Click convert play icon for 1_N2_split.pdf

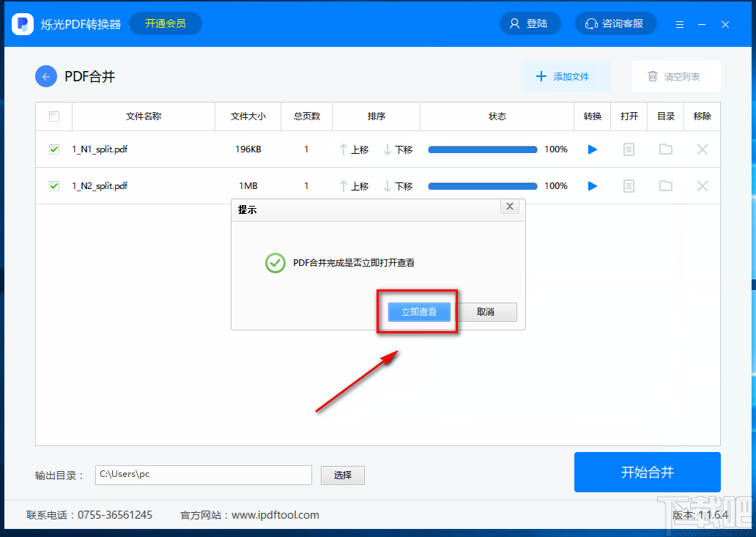[593, 186]
